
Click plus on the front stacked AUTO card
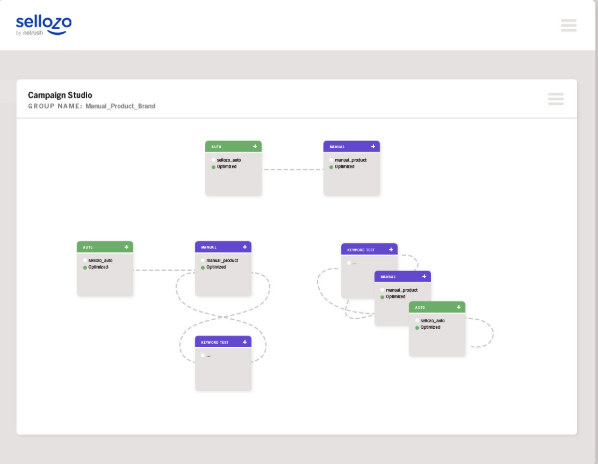tap(458, 307)
